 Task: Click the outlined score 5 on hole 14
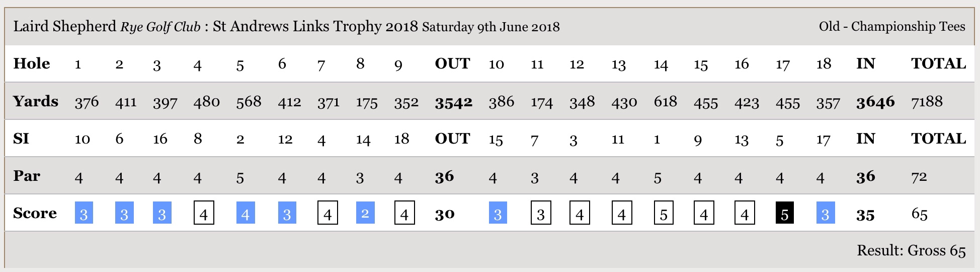click(x=664, y=213)
